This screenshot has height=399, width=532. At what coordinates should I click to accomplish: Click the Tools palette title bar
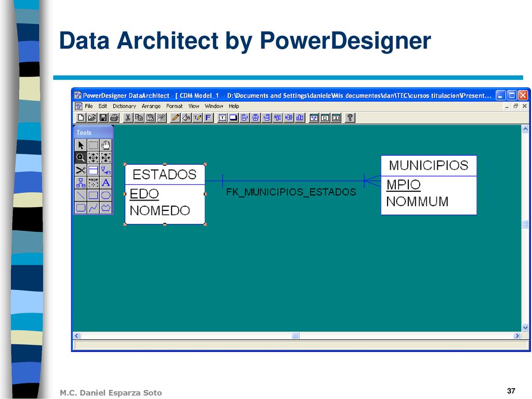(x=94, y=132)
